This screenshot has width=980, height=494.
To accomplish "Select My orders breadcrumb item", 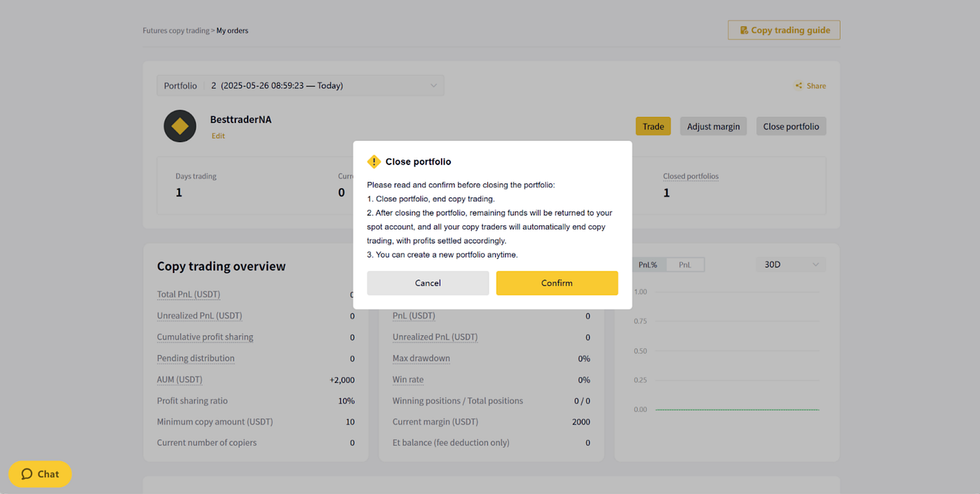I will [x=232, y=31].
